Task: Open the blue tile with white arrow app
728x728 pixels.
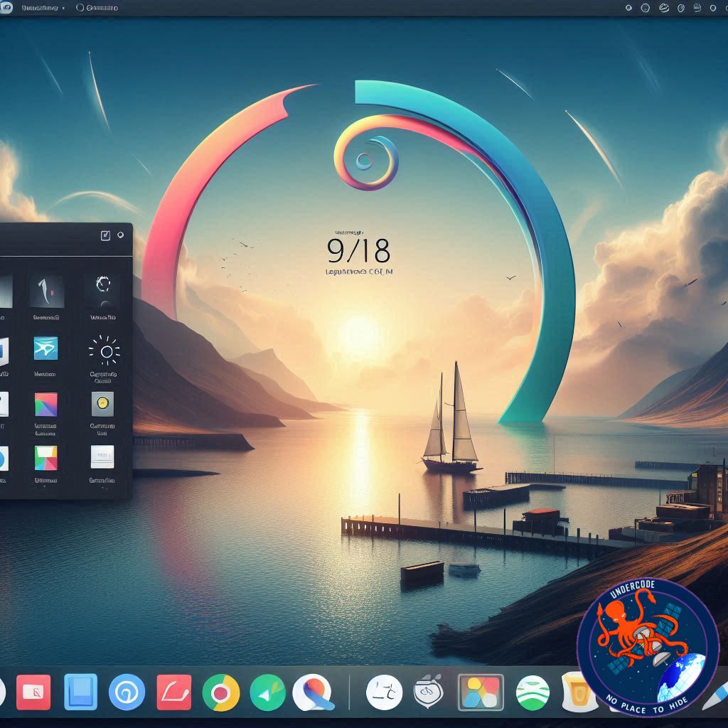Action: click(x=46, y=348)
